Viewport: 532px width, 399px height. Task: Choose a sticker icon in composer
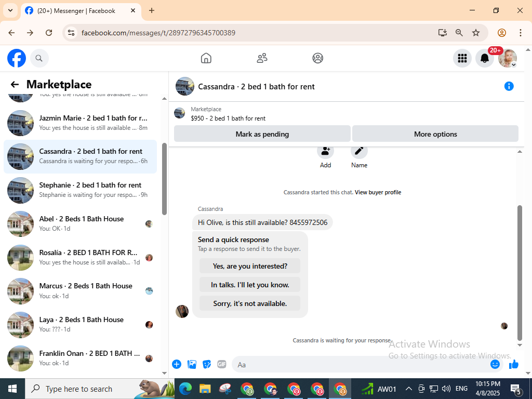[207, 364]
